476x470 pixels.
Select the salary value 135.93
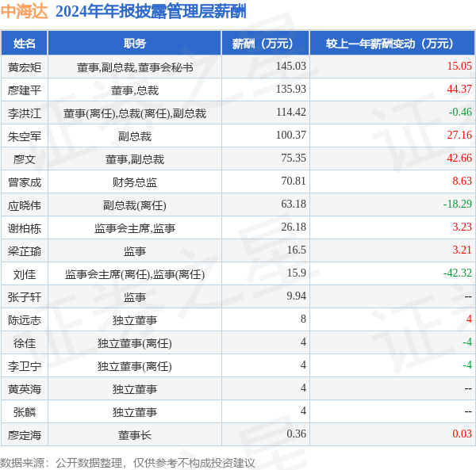[291, 89]
